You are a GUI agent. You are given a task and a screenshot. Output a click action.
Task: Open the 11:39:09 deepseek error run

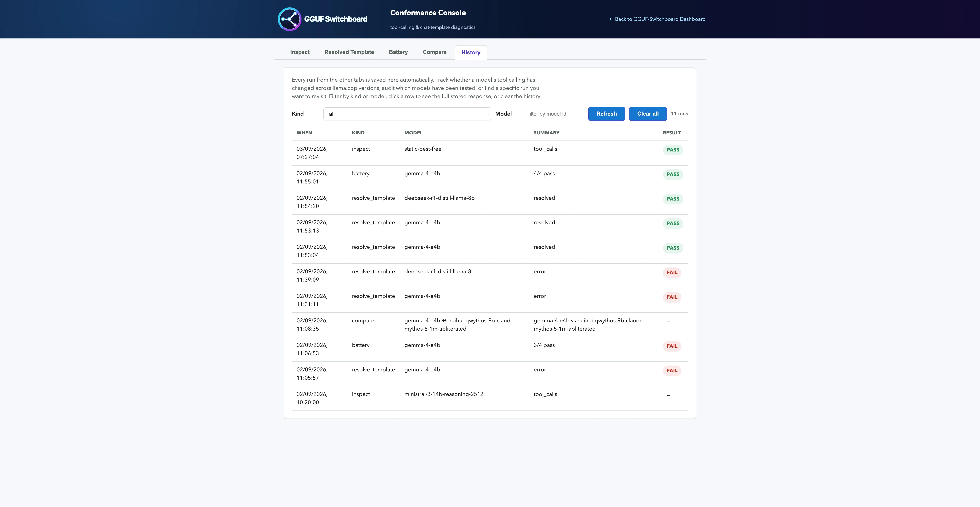click(490, 276)
